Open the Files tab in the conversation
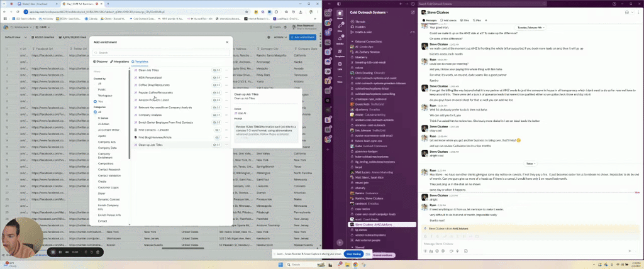 (x=467, y=20)
